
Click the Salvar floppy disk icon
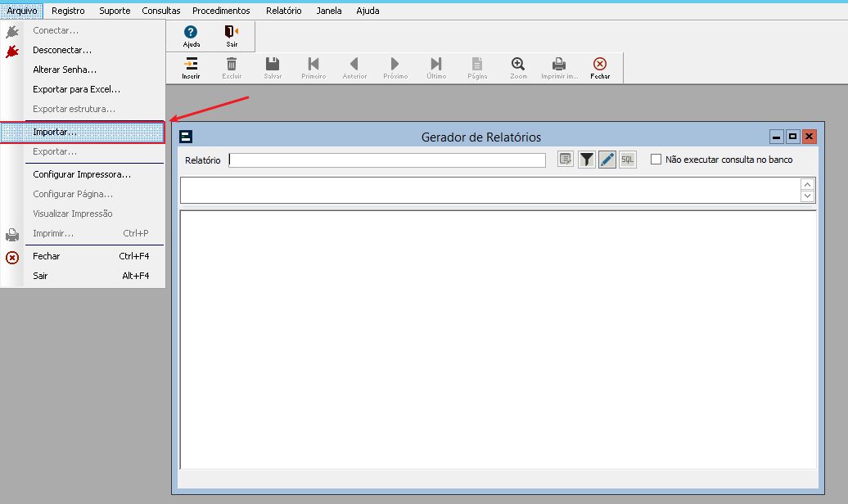click(273, 64)
